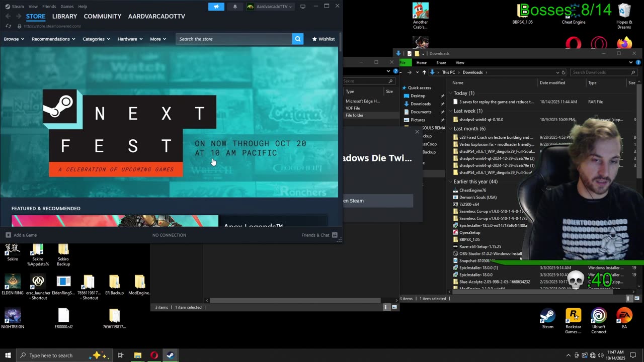The image size is (644, 362).
Task: Switch Steam to Big Picture mode icon
Action: tap(303, 7)
